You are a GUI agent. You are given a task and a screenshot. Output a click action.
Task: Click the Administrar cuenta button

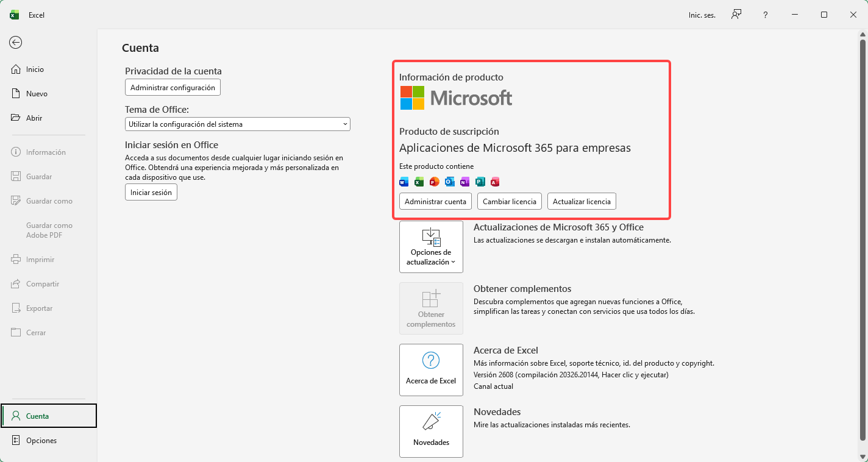[435, 201]
